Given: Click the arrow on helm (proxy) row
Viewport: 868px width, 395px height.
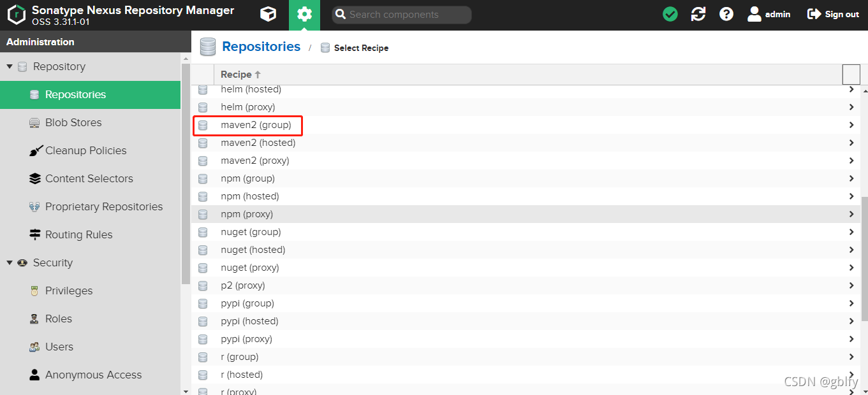Looking at the screenshot, I should tap(851, 107).
